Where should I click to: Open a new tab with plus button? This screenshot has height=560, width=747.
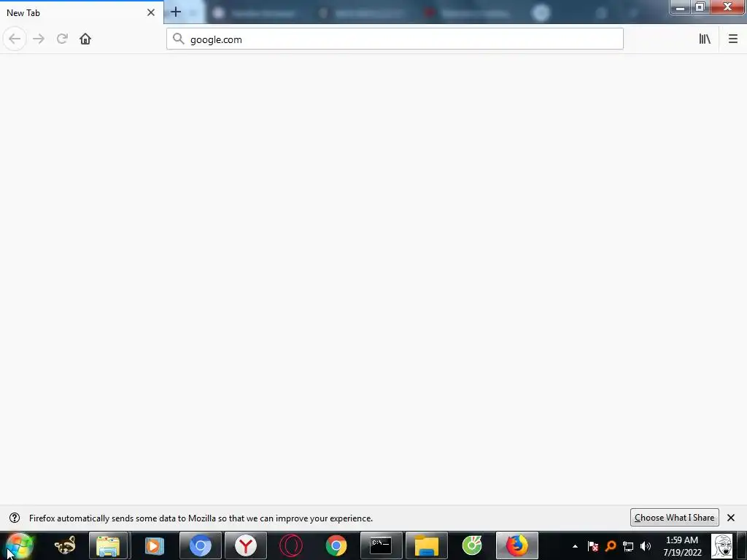(175, 12)
